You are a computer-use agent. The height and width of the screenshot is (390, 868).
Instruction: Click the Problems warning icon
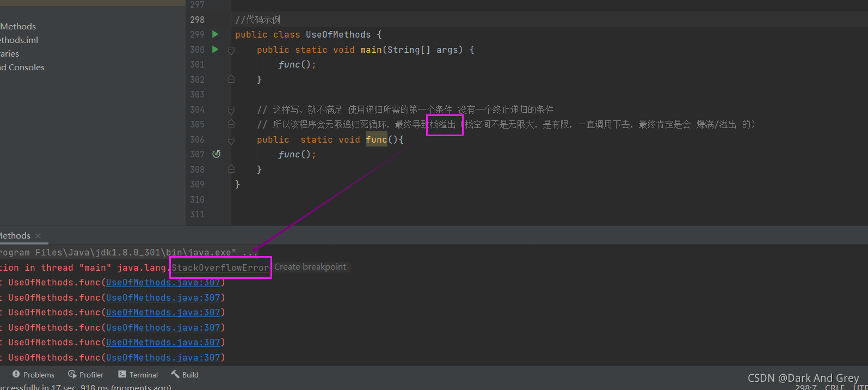point(16,374)
